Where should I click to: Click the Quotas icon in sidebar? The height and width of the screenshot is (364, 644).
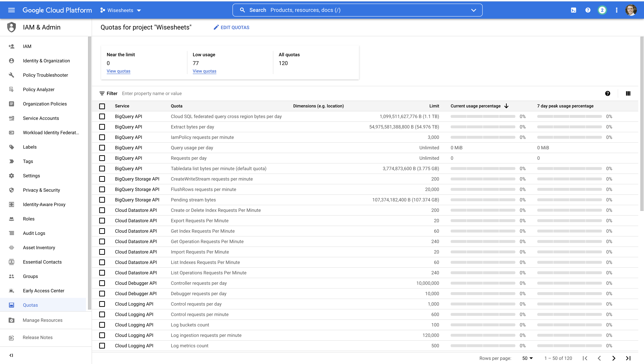[x=11, y=305]
